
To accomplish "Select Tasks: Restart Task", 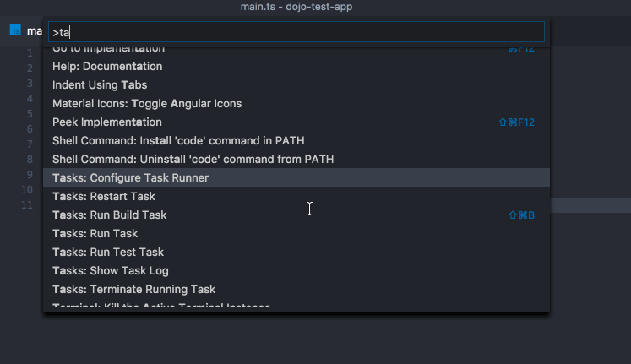I will 296,196.
